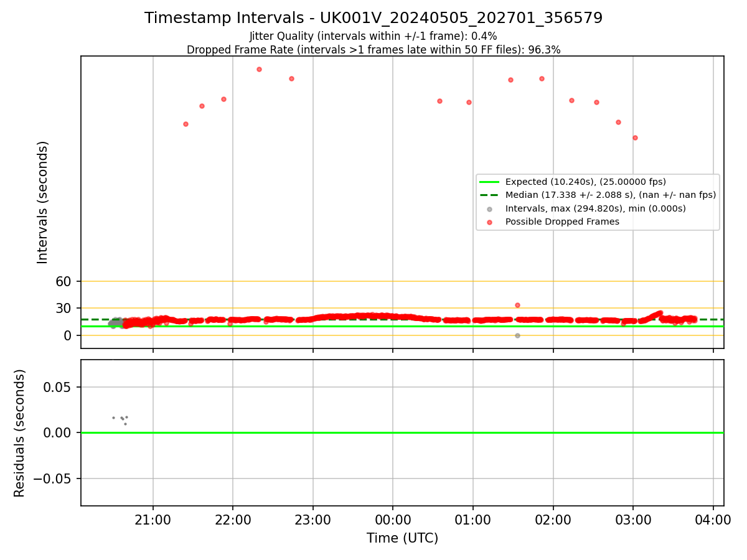
Task: Click the 'Residuals (seconds)' y-axis label
Action: 20,433
